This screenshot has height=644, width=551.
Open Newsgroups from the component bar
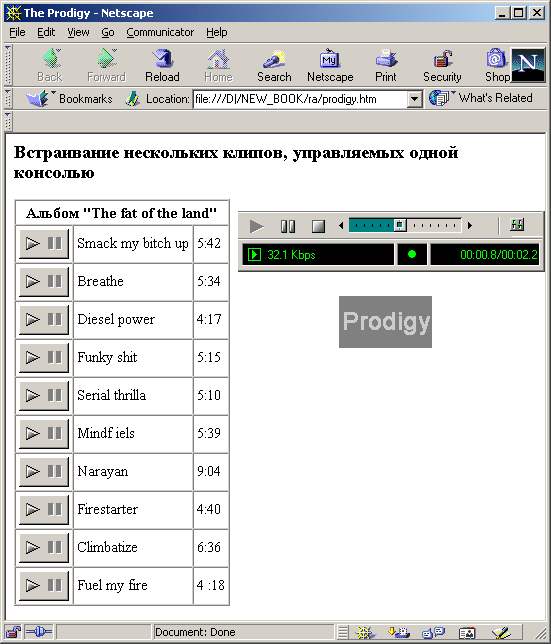pyautogui.click(x=433, y=632)
